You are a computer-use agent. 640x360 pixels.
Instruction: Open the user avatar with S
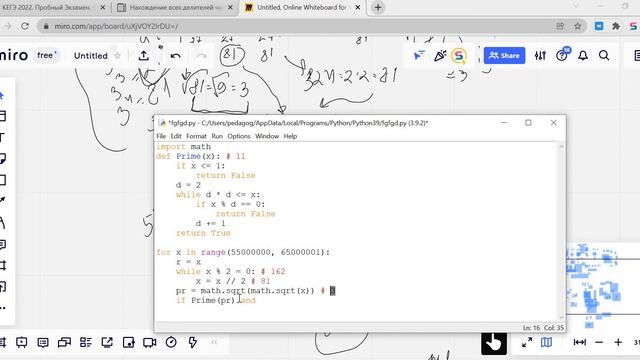coord(459,56)
